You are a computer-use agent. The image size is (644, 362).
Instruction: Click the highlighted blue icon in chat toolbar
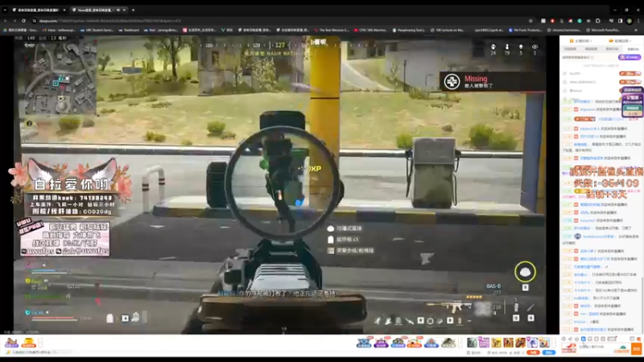click(583, 339)
